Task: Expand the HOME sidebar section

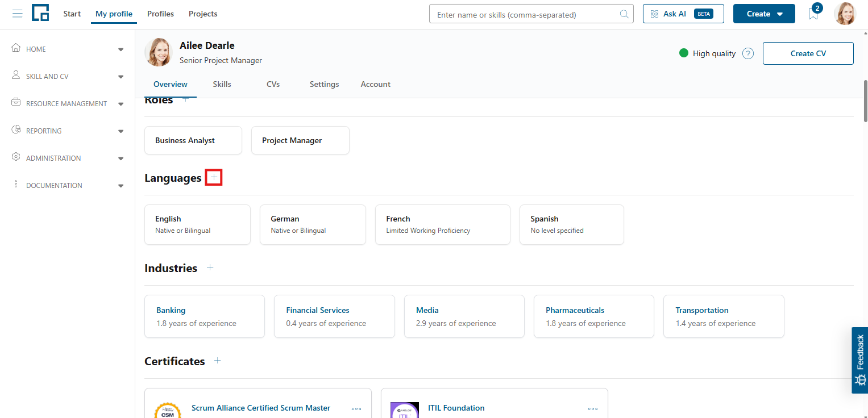Action: (121, 49)
